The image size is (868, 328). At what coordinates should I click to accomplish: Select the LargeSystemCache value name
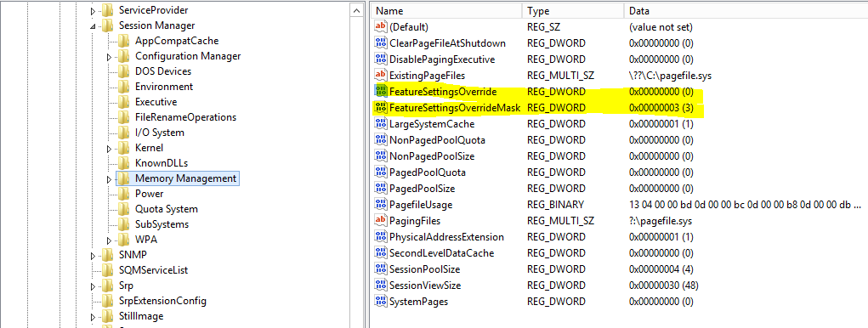pos(433,124)
